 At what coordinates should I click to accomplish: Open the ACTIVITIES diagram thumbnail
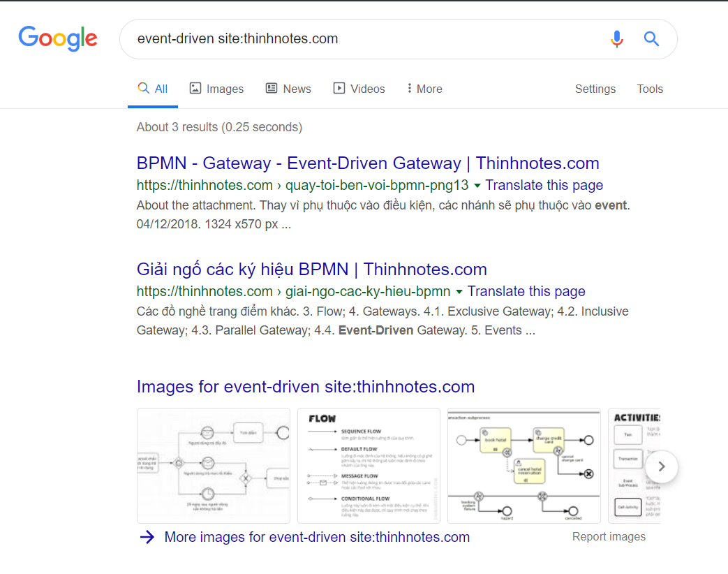(x=634, y=466)
